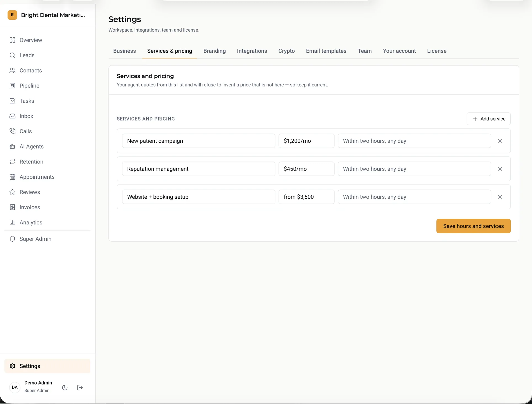This screenshot has width=532, height=404.
Task: Click the Super Admin shield icon
Action: point(12,239)
